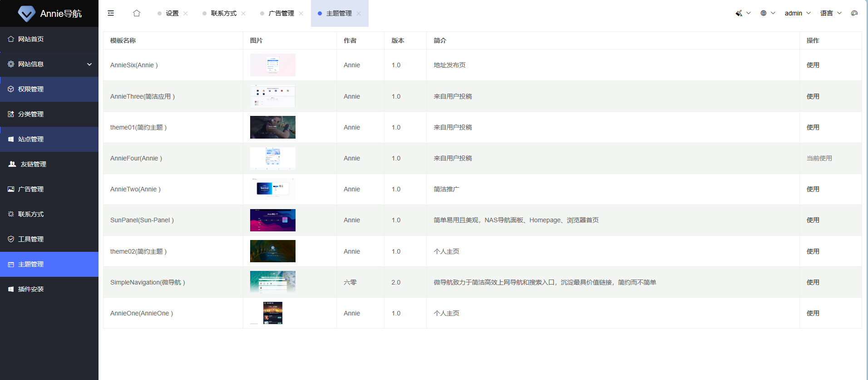
Task: Apply the AnnieSix theme with 使用
Action: point(813,65)
